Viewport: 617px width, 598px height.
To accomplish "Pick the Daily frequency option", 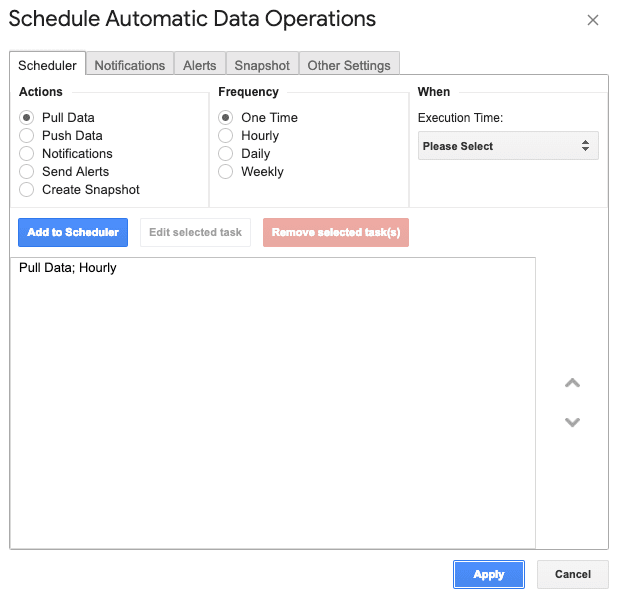I will (x=225, y=153).
